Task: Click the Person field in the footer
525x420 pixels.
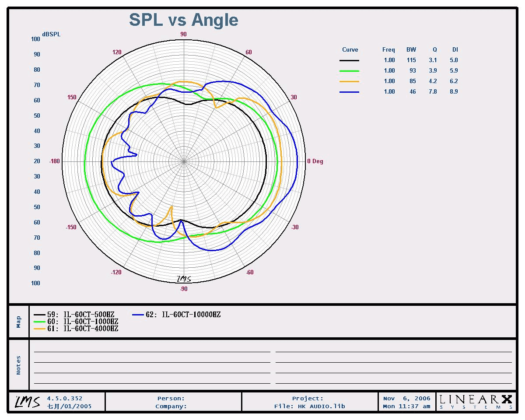Action: click(171, 398)
